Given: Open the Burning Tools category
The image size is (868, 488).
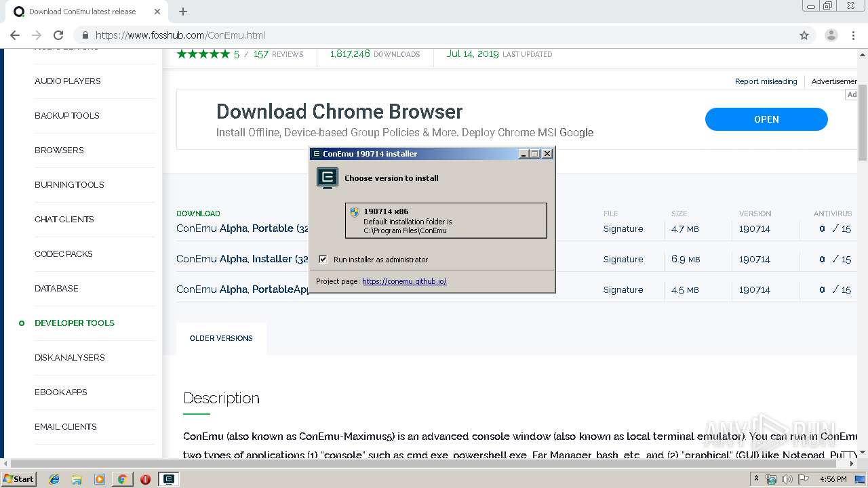Looking at the screenshot, I should 69,184.
